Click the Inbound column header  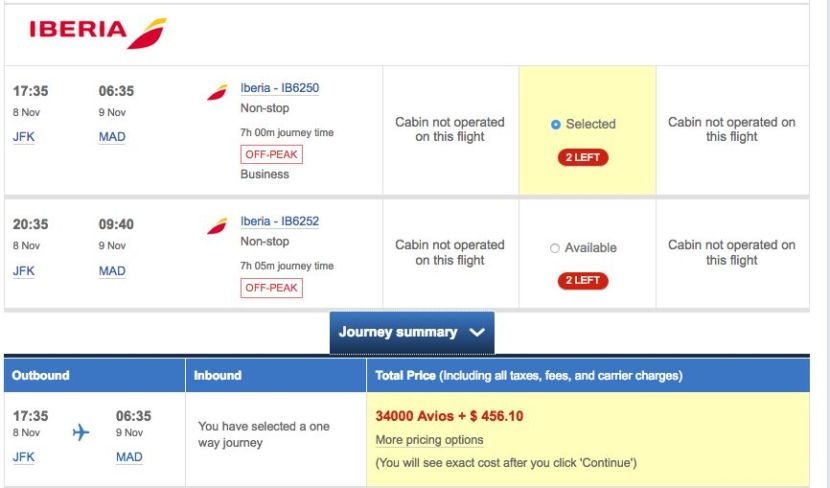(x=218, y=376)
